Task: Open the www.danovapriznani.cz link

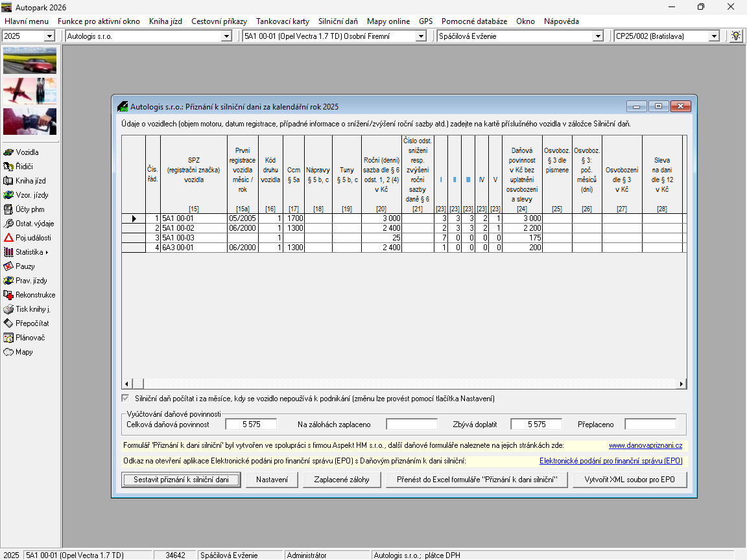Action: 645,445
